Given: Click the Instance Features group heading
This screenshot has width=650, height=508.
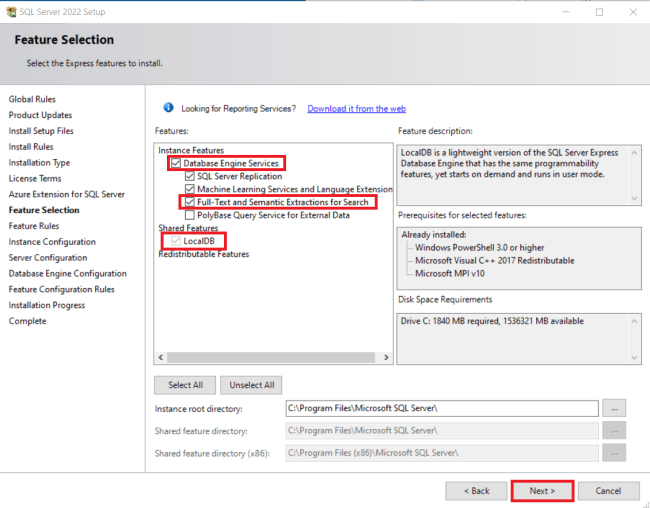Looking at the screenshot, I should pyautogui.click(x=191, y=150).
